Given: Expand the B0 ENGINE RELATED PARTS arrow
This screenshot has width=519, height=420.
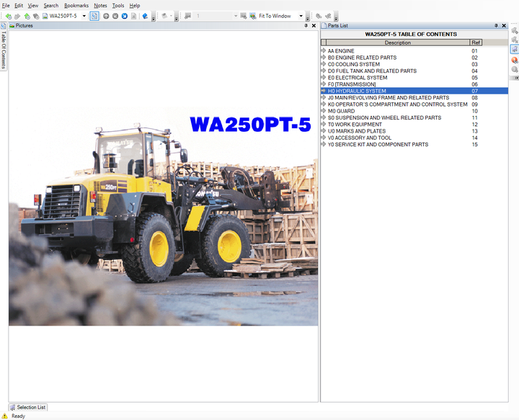Looking at the screenshot, I should [x=324, y=57].
